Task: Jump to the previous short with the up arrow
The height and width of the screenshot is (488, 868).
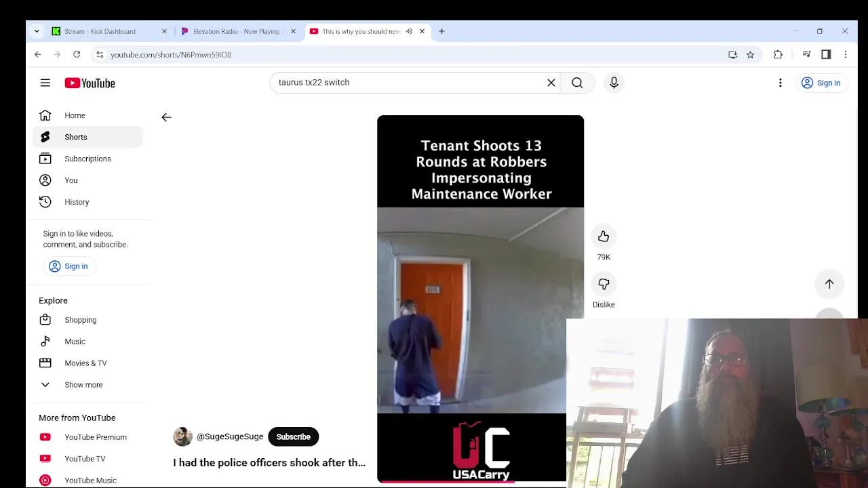Action: (x=829, y=284)
